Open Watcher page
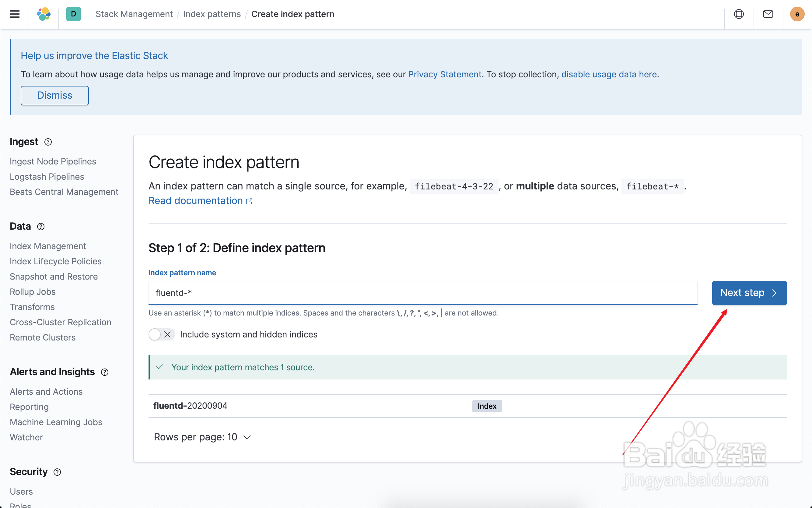812x508 pixels. [26, 437]
